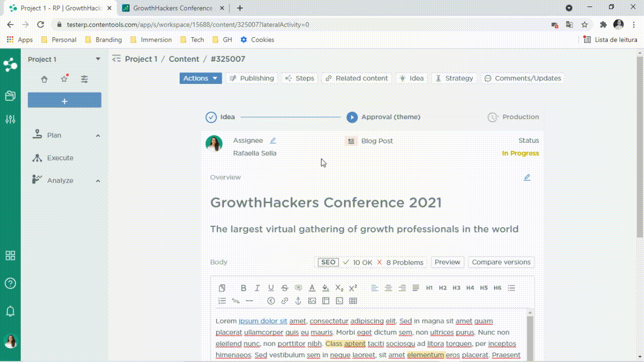Open the Steps tab

[299, 78]
